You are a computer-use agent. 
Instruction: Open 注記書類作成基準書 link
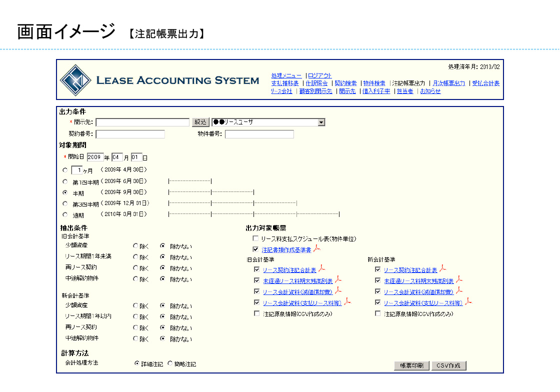286,250
